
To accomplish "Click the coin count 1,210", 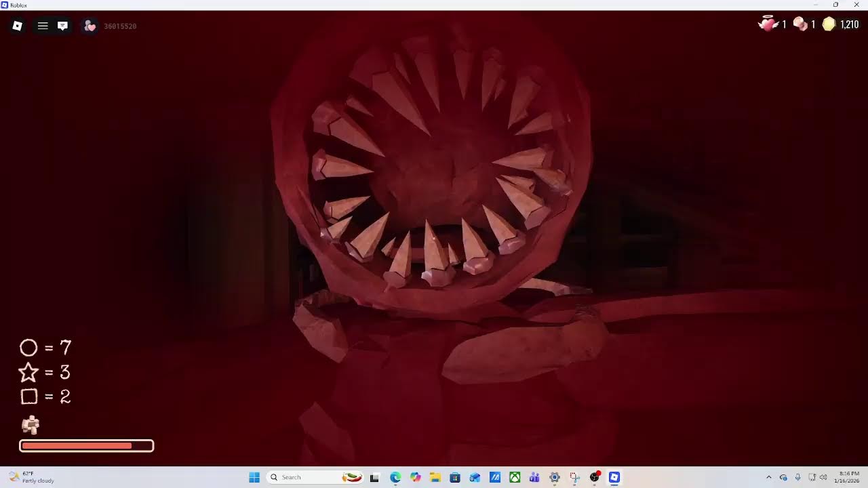I will (850, 24).
